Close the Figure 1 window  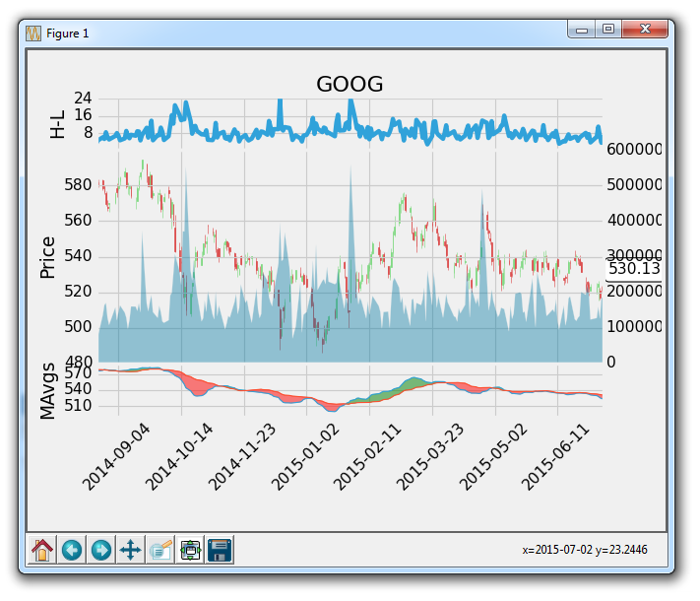click(x=646, y=31)
